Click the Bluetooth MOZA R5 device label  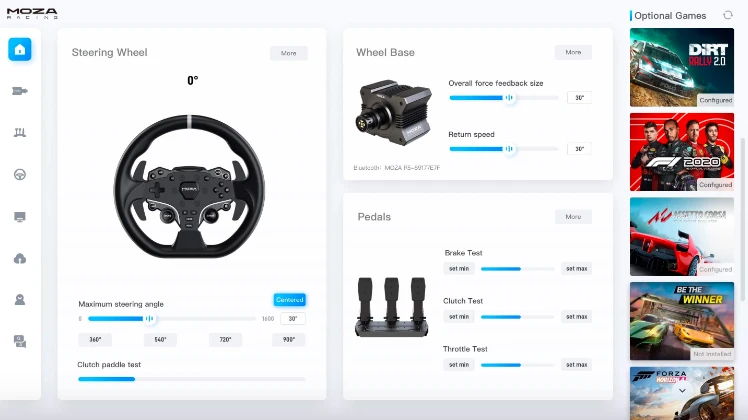[x=396, y=168]
